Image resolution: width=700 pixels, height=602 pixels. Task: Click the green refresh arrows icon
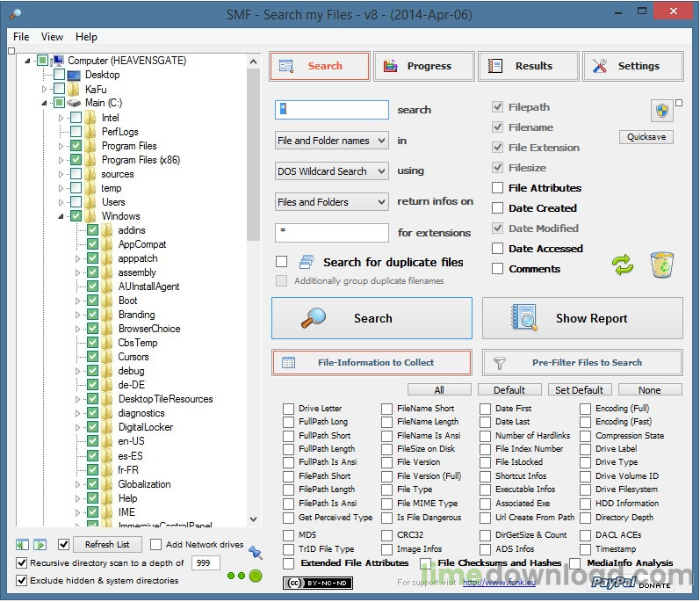click(x=623, y=265)
